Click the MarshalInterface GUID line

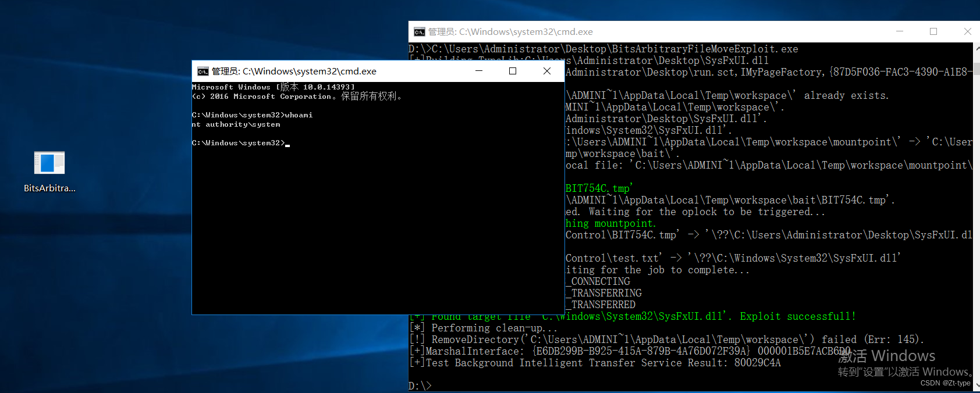(630, 351)
